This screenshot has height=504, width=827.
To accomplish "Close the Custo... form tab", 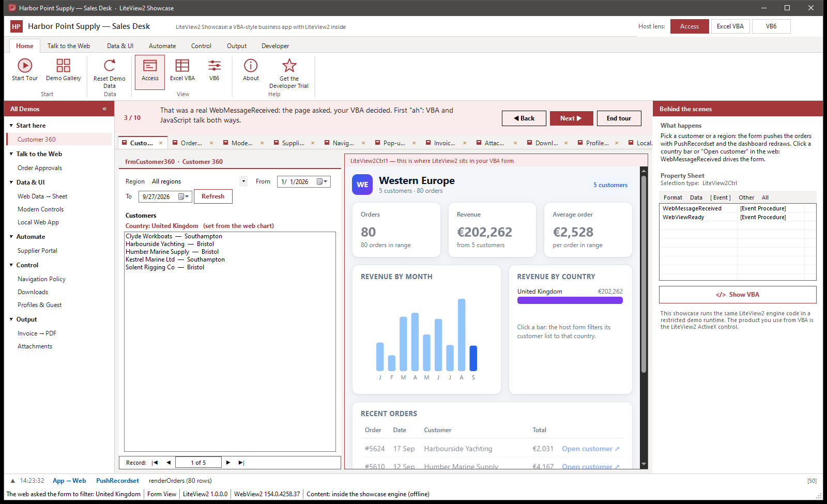I will (161, 143).
